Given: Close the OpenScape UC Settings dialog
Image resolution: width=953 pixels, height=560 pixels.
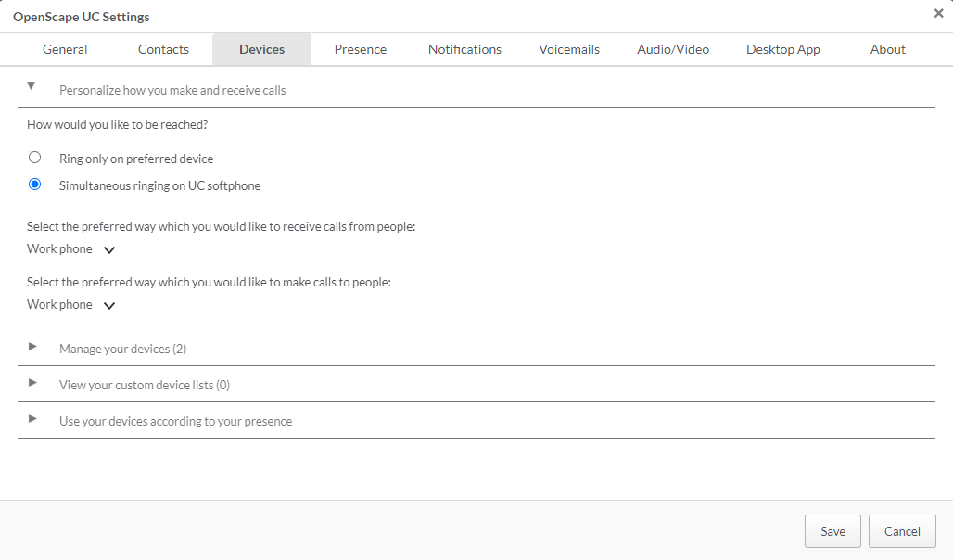Looking at the screenshot, I should tap(938, 13).
